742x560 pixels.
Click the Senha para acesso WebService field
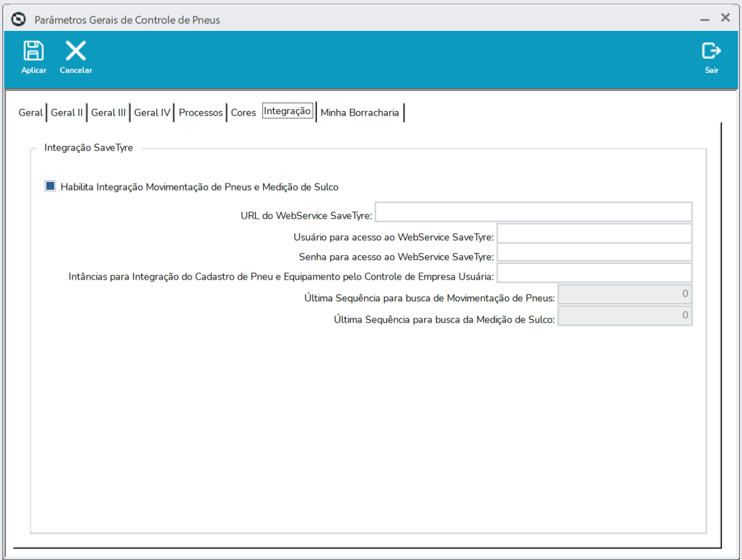coord(595,252)
